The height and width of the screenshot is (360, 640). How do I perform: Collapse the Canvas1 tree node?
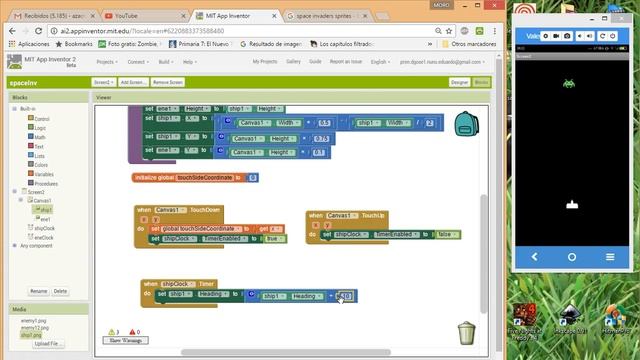[21, 200]
